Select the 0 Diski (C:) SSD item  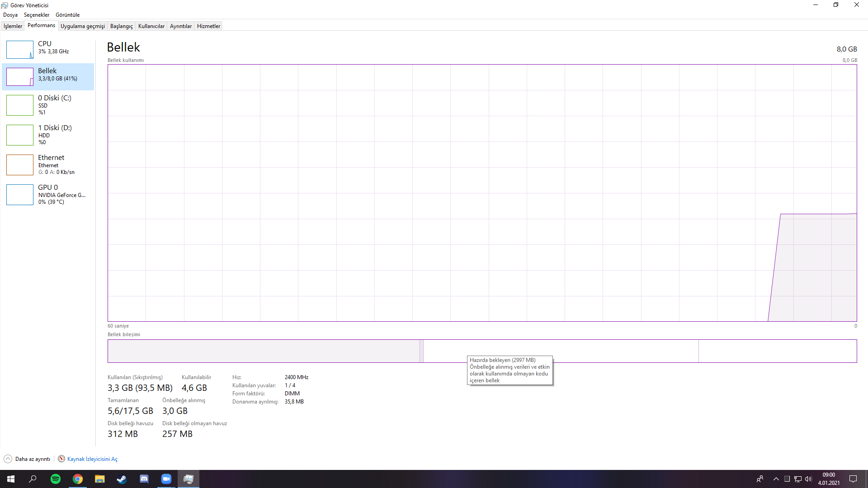48,105
